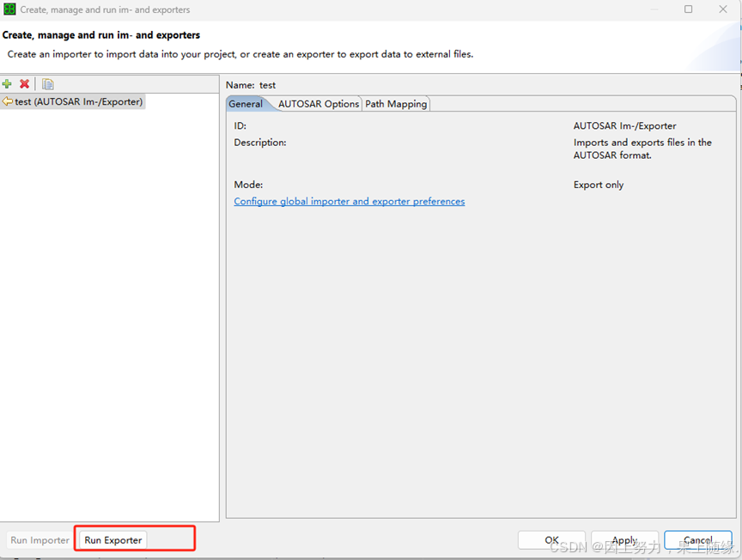
Task: Maximize the dialog window
Action: click(x=689, y=9)
